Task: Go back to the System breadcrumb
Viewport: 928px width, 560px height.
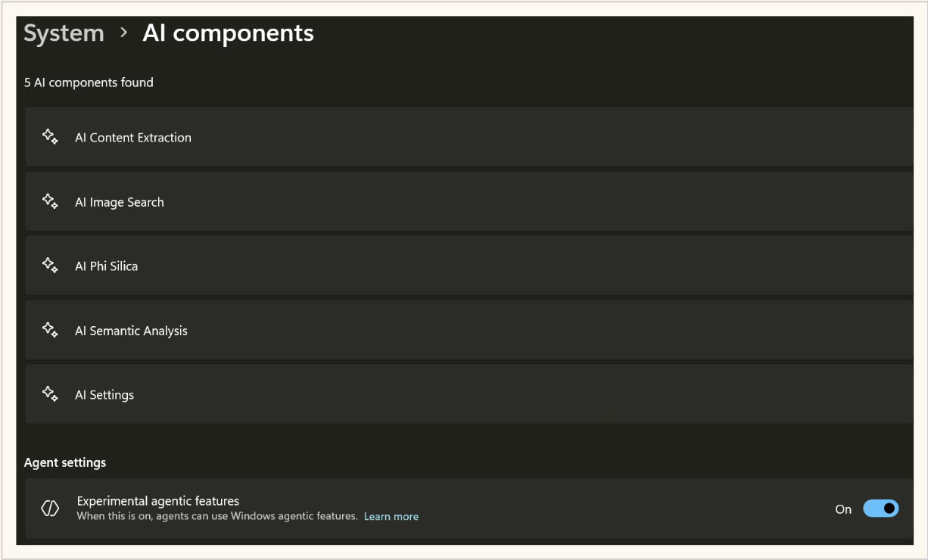Action: click(64, 33)
